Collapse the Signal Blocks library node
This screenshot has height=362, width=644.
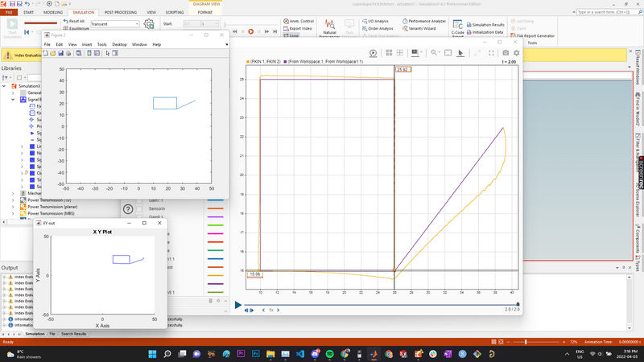[13, 99]
